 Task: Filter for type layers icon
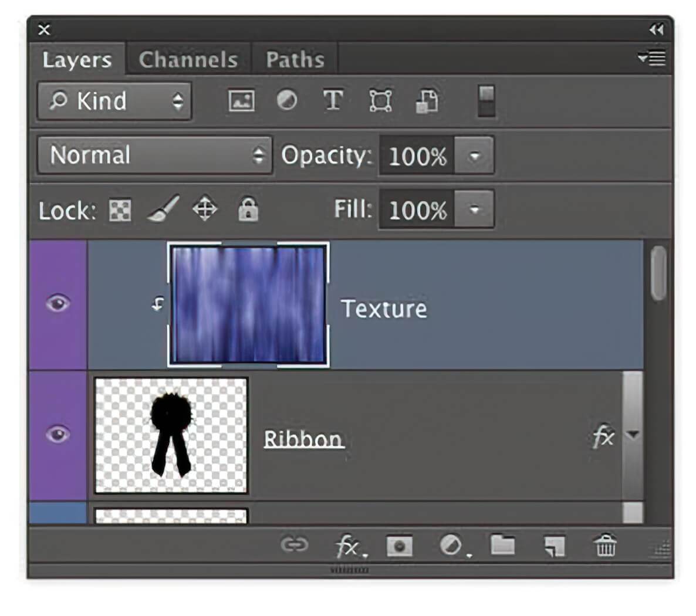333,101
